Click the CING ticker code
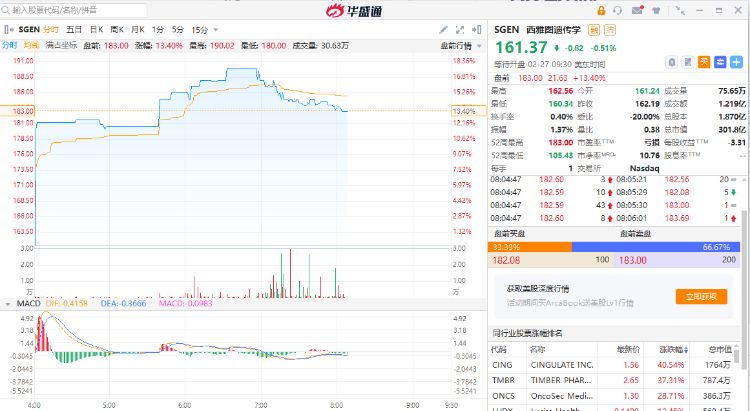Screen dimensions: 750x411 [502, 365]
